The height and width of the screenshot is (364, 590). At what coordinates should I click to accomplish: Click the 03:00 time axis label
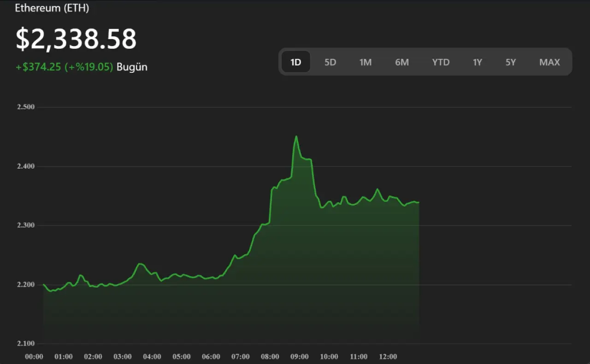(x=123, y=357)
